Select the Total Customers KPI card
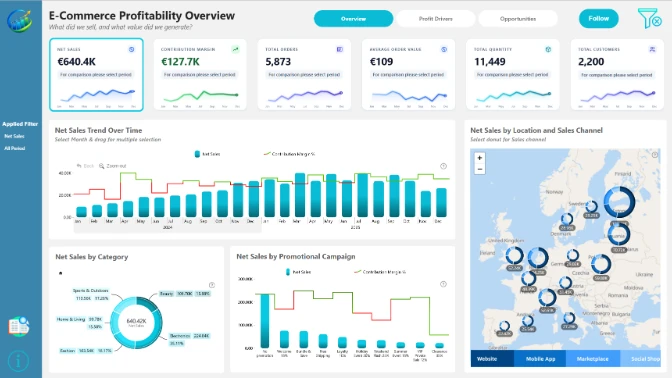The width and height of the screenshot is (672, 378). 617,75
